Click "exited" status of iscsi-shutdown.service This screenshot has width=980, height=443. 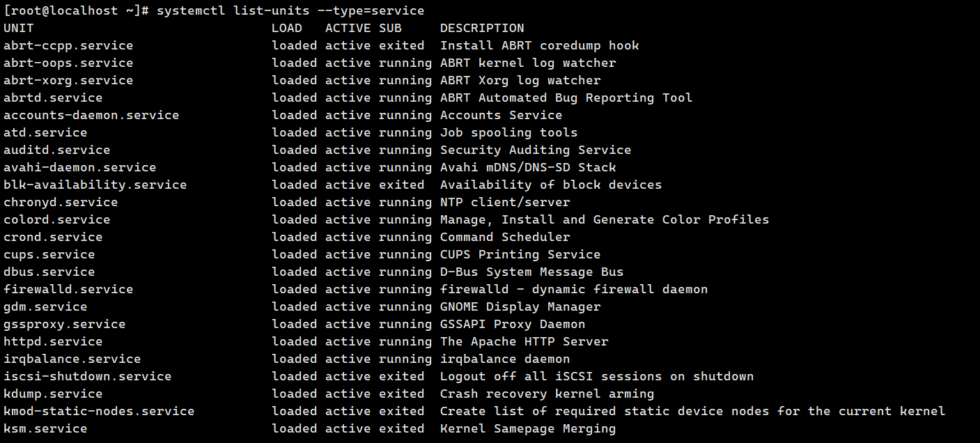(401, 376)
